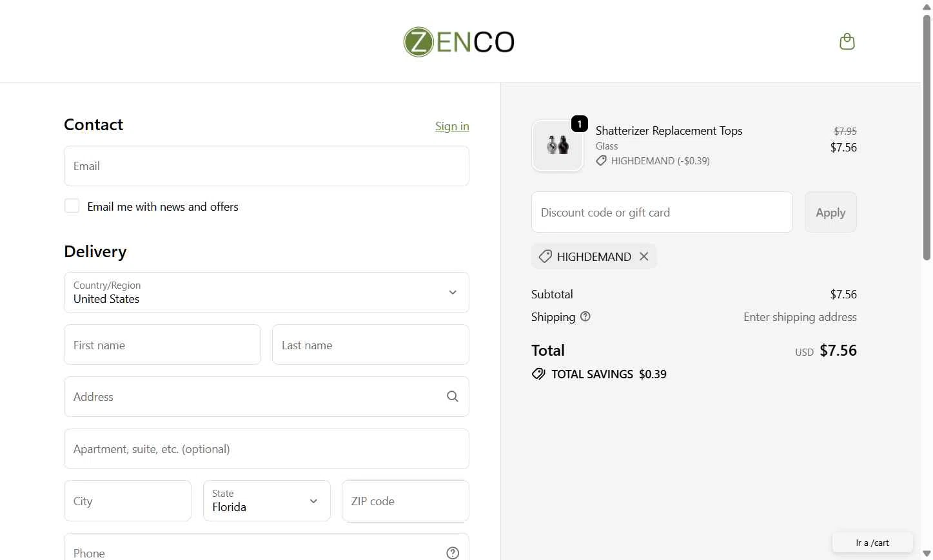Click the Apply discount button
The width and height of the screenshot is (933, 560).
tap(830, 212)
